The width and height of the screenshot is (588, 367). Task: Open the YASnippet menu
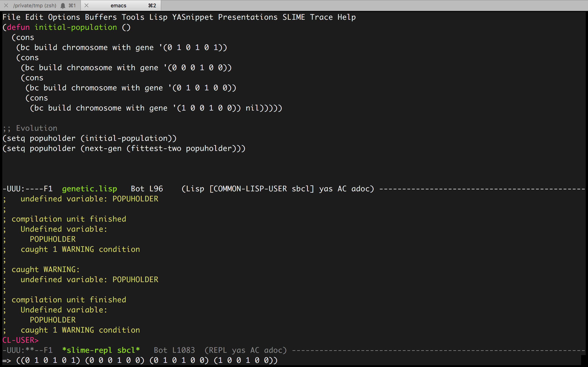pyautogui.click(x=193, y=17)
